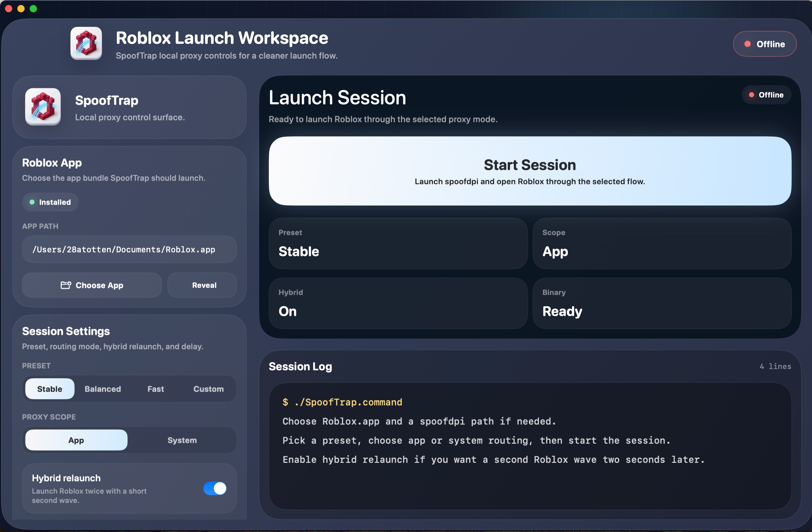Select the Balanced preset
The image size is (812, 532).
click(x=103, y=389)
